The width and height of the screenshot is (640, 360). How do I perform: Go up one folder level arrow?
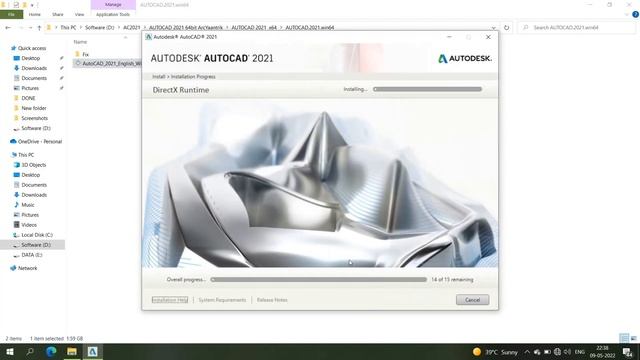(39, 27)
